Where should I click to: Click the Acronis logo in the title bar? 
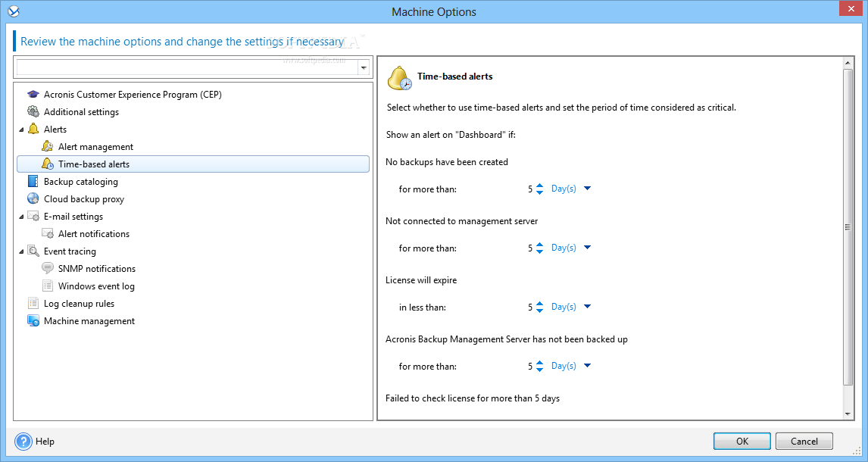point(14,11)
